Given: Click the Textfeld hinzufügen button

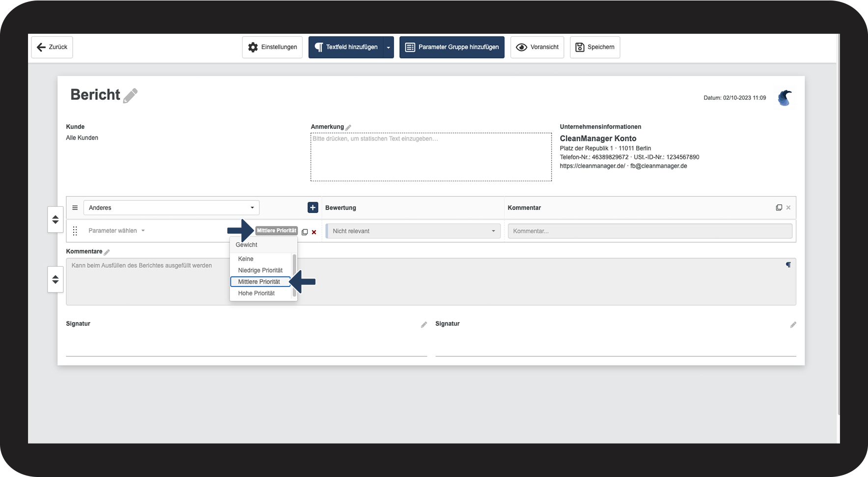Looking at the screenshot, I should 346,47.
